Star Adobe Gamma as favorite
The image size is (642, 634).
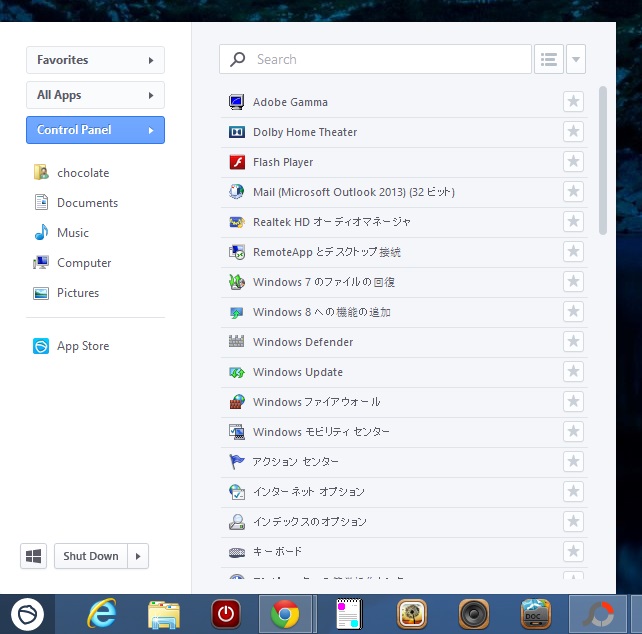pyautogui.click(x=573, y=102)
